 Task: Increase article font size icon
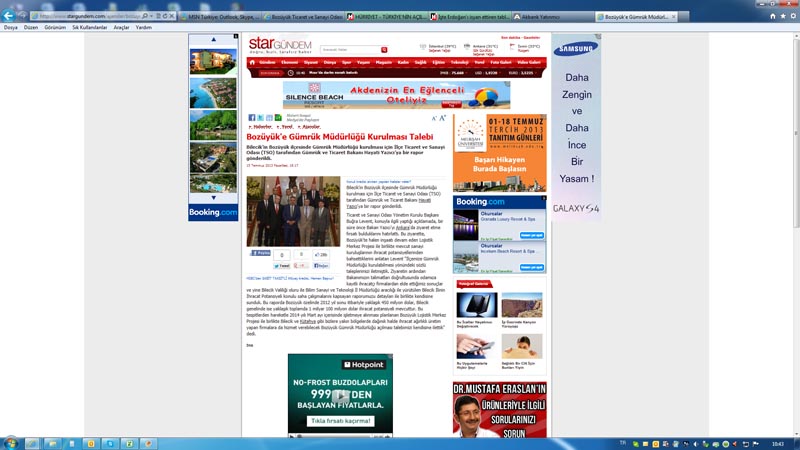pyautogui.click(x=442, y=118)
